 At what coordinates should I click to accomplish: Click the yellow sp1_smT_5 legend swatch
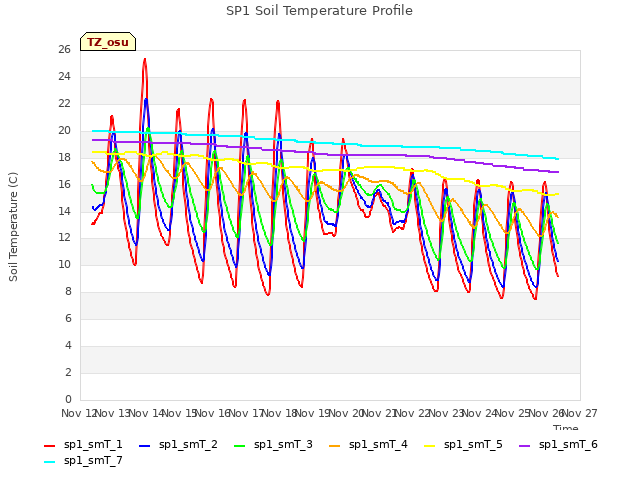click(429, 446)
